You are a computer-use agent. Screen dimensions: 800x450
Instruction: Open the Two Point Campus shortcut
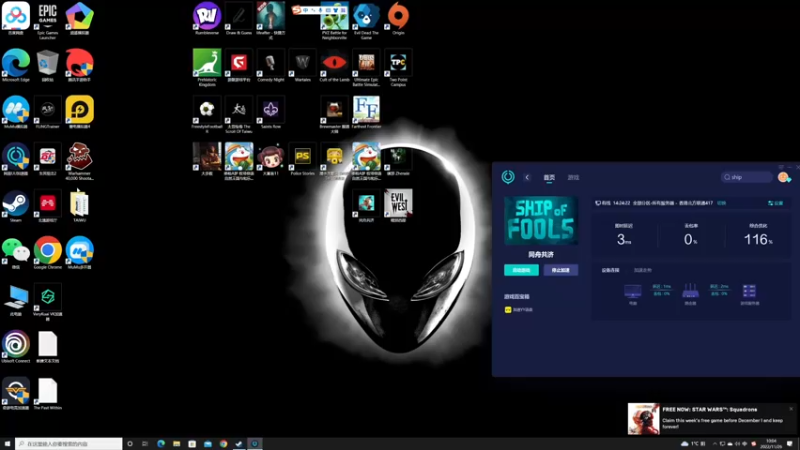[398, 68]
